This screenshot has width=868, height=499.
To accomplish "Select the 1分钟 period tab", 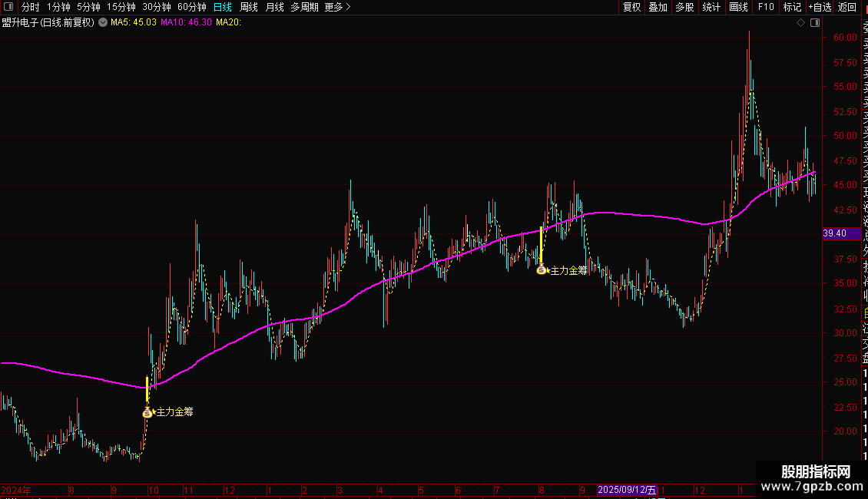I will (x=58, y=7).
